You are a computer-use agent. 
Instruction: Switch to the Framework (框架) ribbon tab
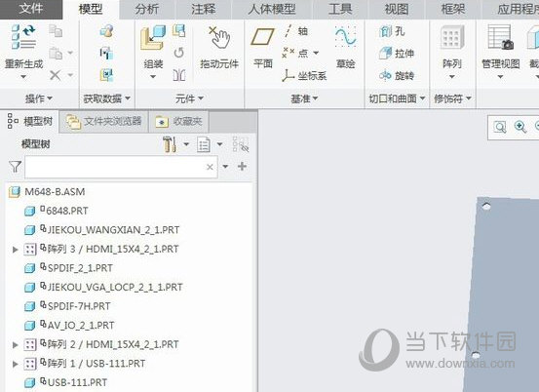click(x=453, y=10)
